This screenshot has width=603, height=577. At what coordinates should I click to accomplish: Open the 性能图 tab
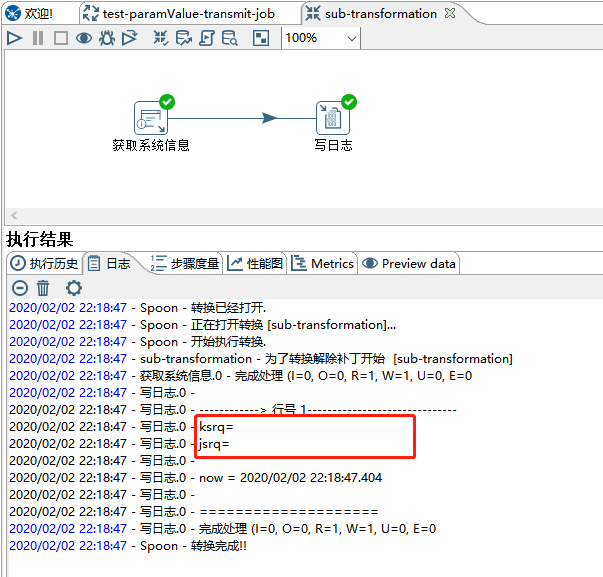pos(255,263)
